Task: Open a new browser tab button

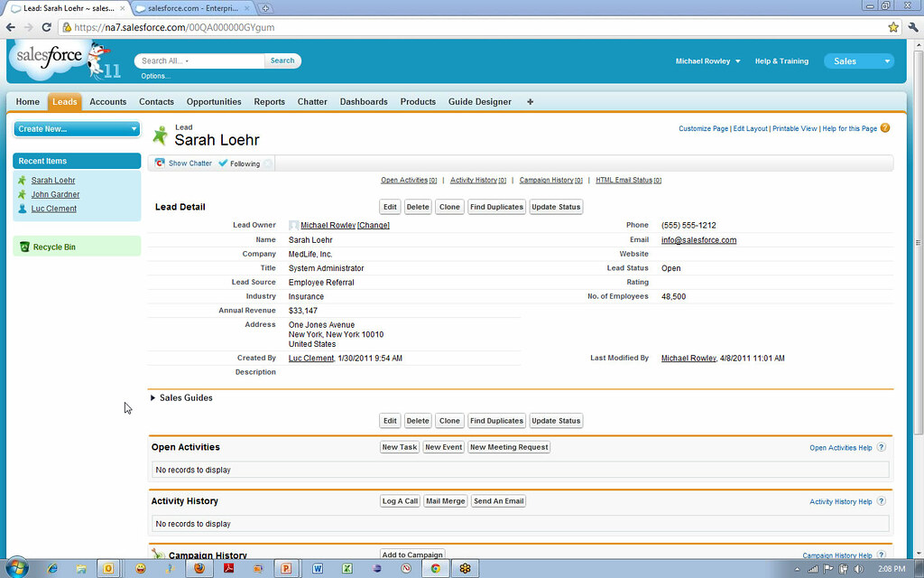Action: click(x=265, y=8)
